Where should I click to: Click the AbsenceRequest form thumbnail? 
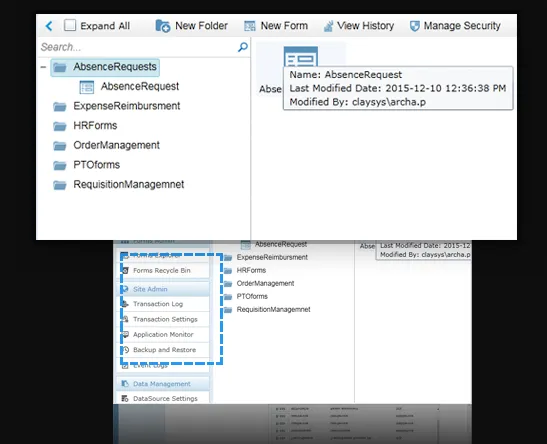coord(301,57)
